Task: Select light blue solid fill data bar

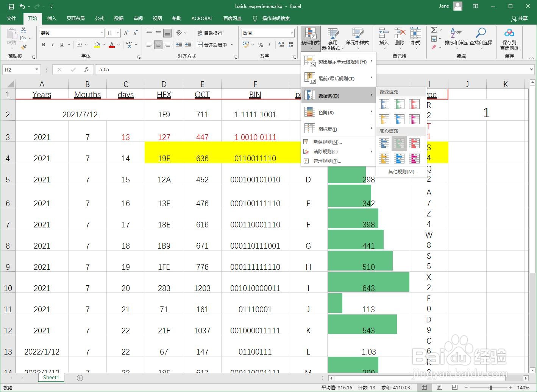Action: click(399, 159)
